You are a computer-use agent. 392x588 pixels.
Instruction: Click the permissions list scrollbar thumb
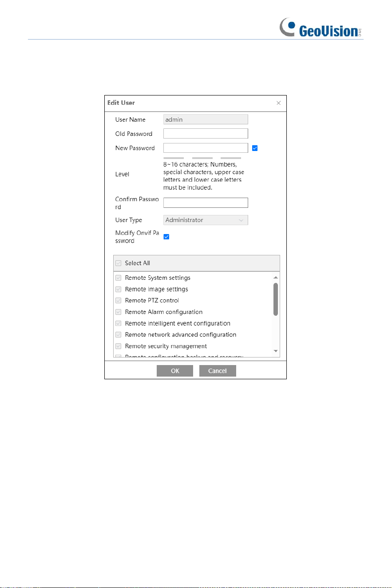click(276, 299)
